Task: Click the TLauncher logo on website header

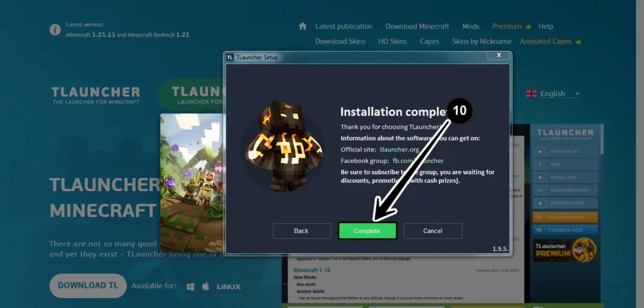Action: click(96, 95)
